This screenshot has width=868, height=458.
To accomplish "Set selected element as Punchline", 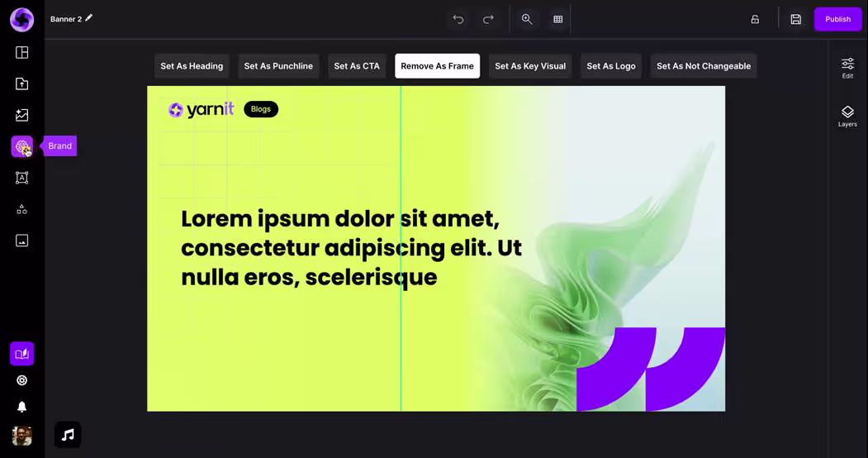I will (278, 66).
